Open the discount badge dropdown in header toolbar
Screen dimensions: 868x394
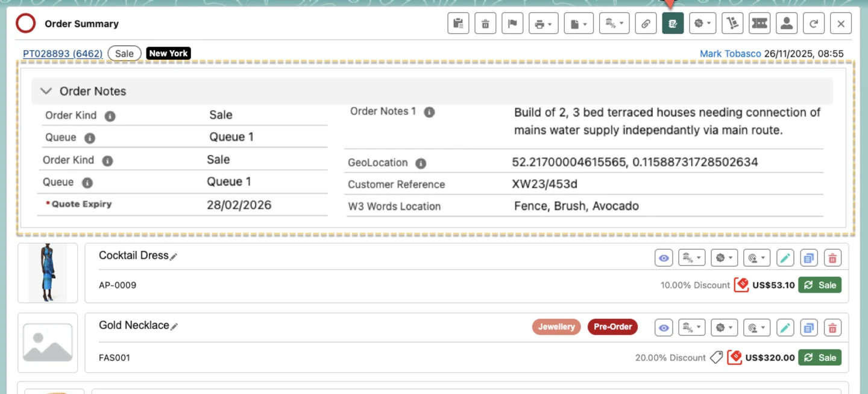click(x=702, y=24)
